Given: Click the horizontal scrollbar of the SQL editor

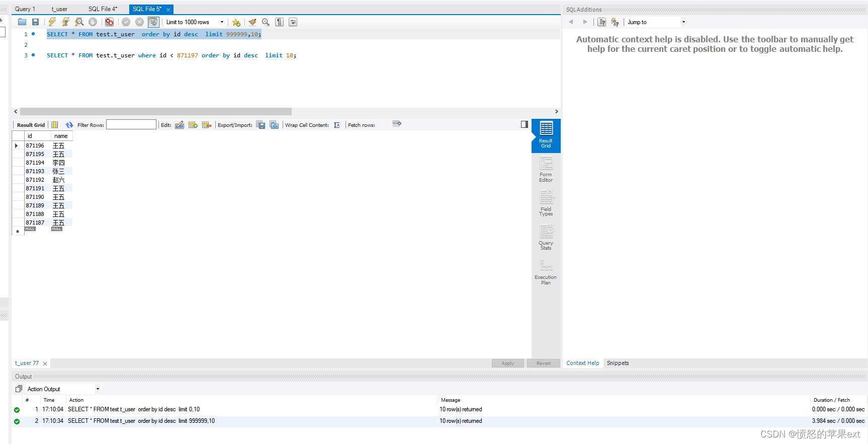Looking at the screenshot, I should (x=156, y=112).
